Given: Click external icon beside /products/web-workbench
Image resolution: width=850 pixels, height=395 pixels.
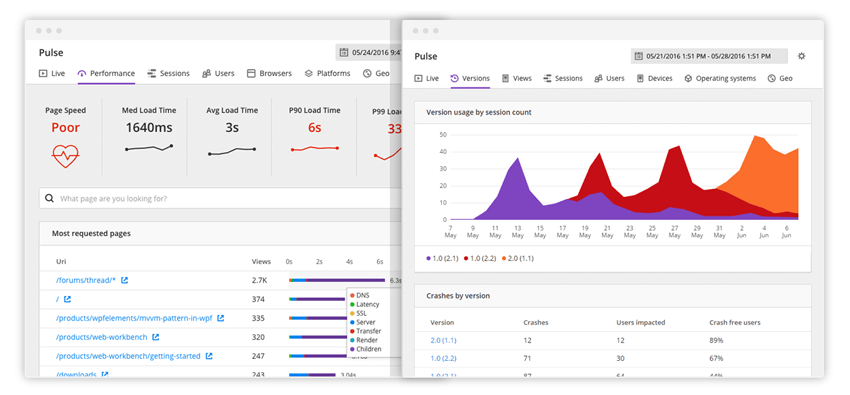Looking at the screenshot, I should [x=156, y=337].
